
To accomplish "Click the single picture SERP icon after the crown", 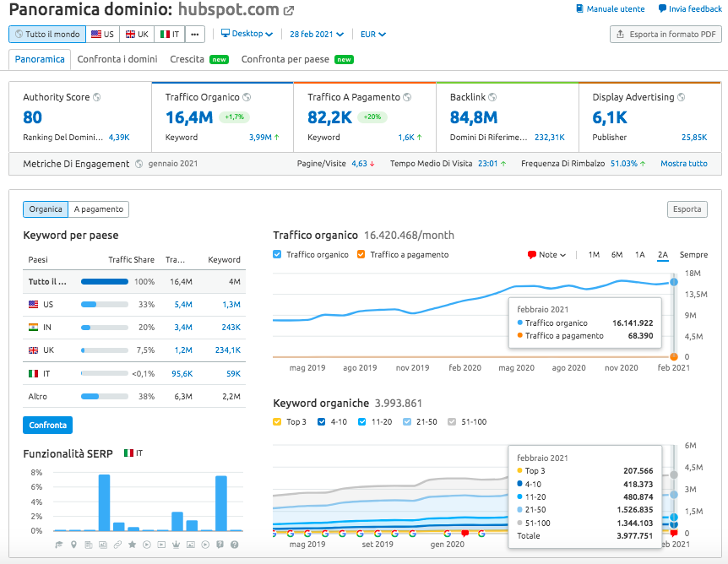I will coord(190,545).
